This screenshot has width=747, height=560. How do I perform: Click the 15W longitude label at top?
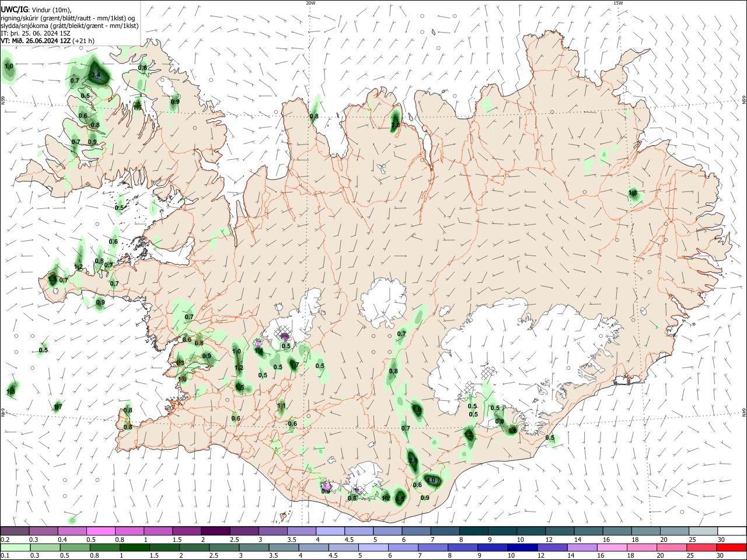618,3
